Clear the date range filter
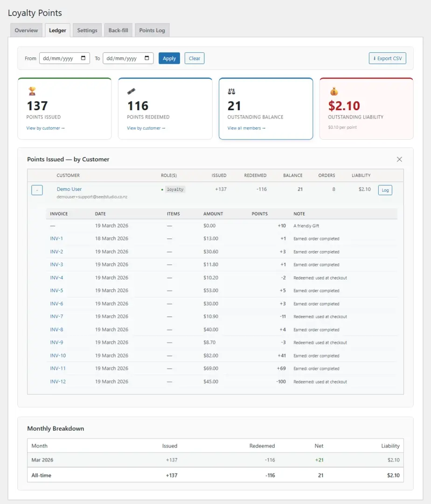 point(195,58)
